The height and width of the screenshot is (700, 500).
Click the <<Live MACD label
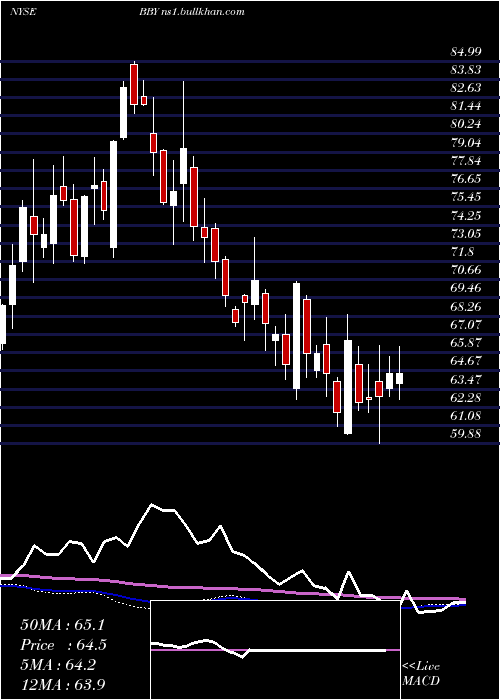tap(421, 674)
